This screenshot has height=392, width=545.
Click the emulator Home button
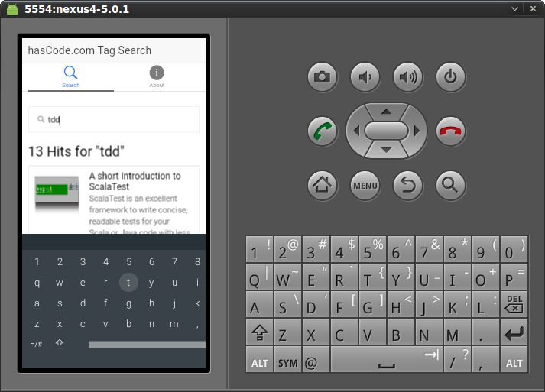point(323,185)
